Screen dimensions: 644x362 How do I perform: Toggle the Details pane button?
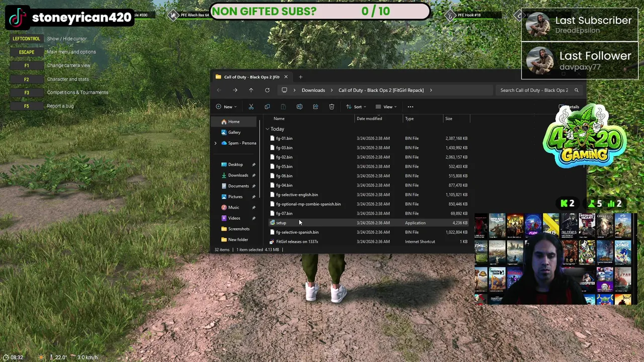570,107
